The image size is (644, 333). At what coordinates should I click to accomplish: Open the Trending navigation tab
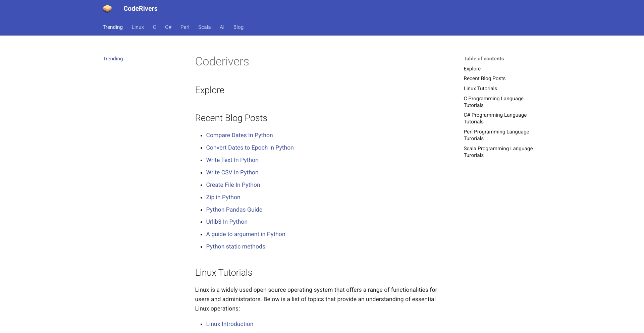pos(112,27)
